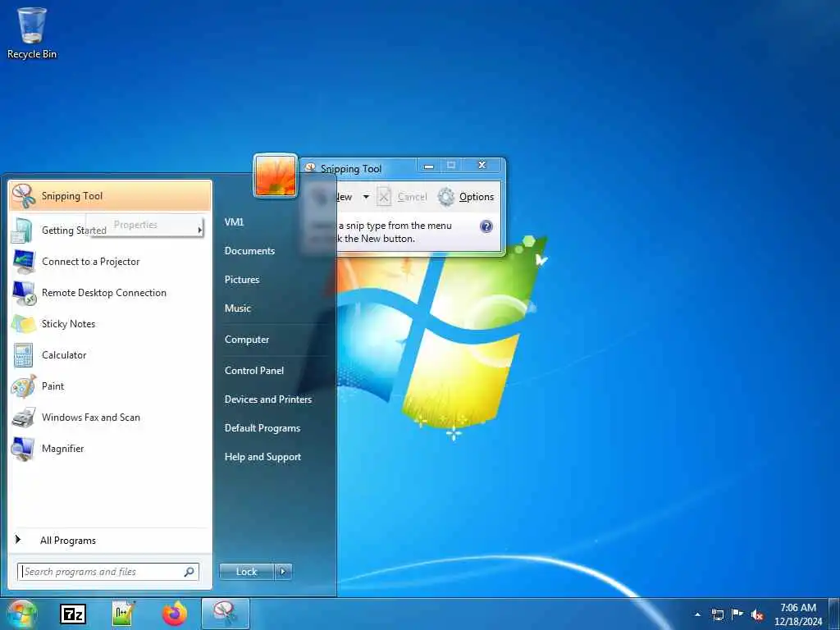Open Snipping Tool help icon

pos(486,226)
